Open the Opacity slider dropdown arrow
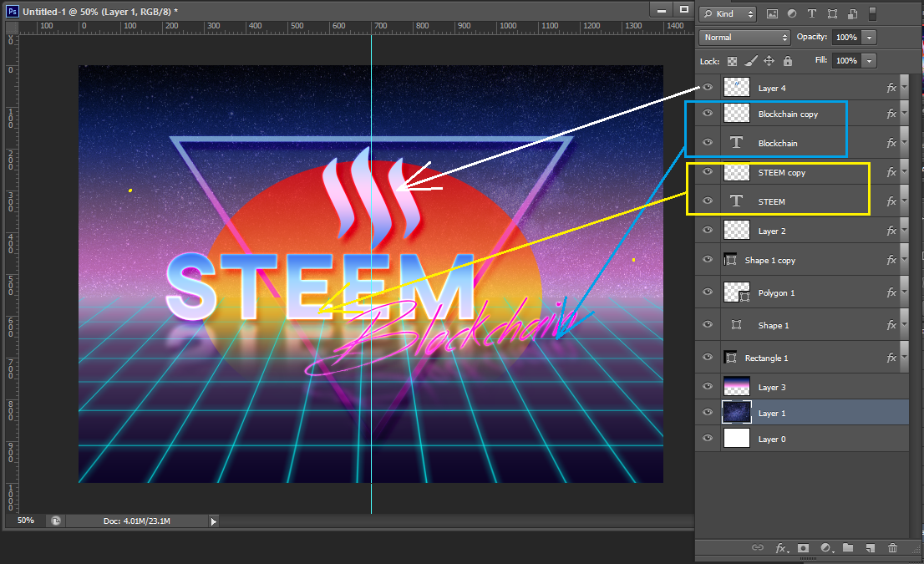Image resolution: width=924 pixels, height=564 pixels. click(x=870, y=38)
